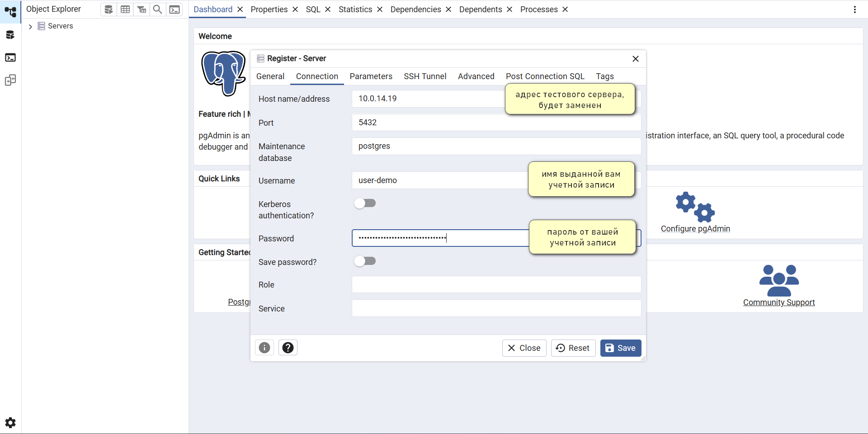Close the Statistics tab
Screen dimensions: 868x434
(380, 9)
